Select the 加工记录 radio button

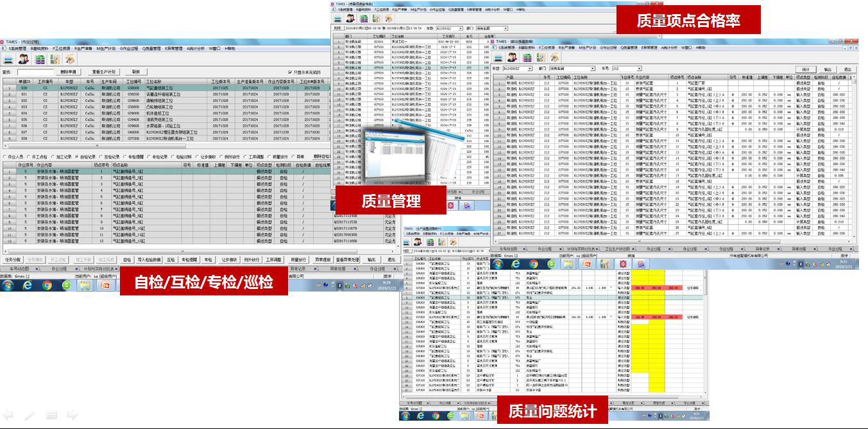[x=63, y=156]
